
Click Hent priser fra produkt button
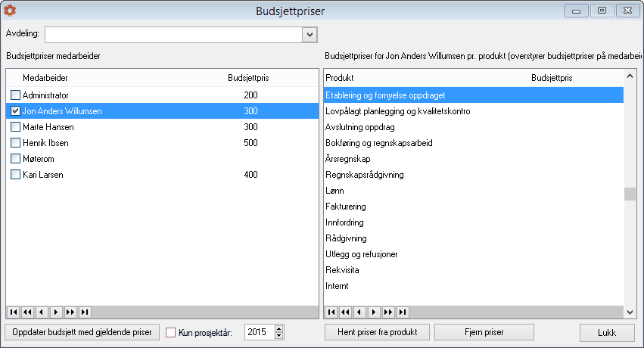click(x=377, y=332)
